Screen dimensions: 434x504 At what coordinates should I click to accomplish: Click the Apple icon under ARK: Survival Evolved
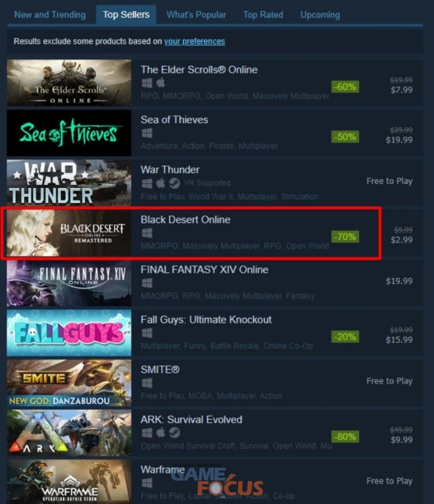(161, 432)
